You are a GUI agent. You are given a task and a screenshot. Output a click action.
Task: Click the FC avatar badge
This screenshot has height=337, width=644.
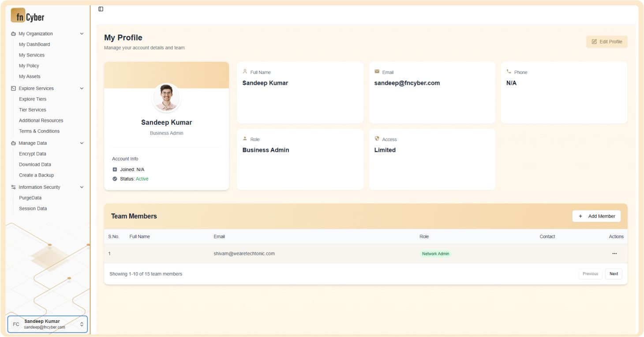tap(16, 324)
